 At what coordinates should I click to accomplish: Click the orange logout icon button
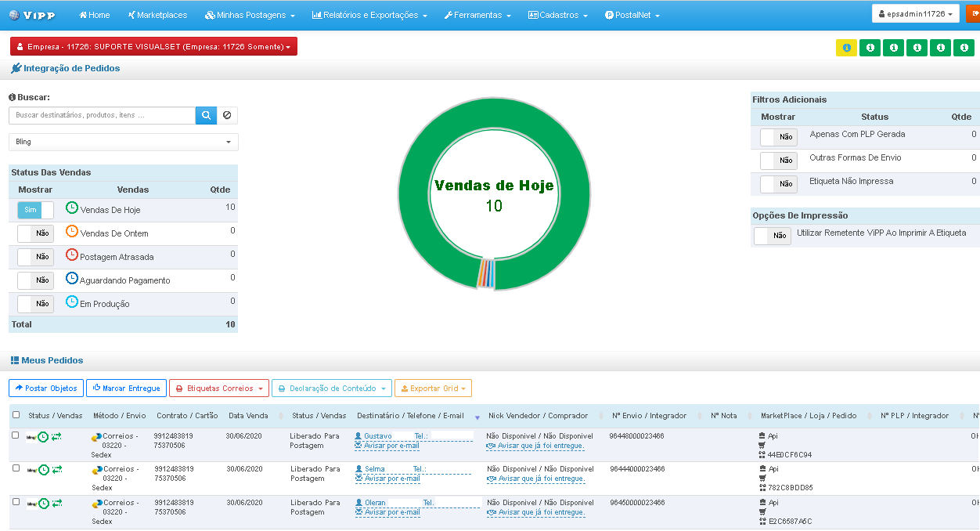(973, 14)
